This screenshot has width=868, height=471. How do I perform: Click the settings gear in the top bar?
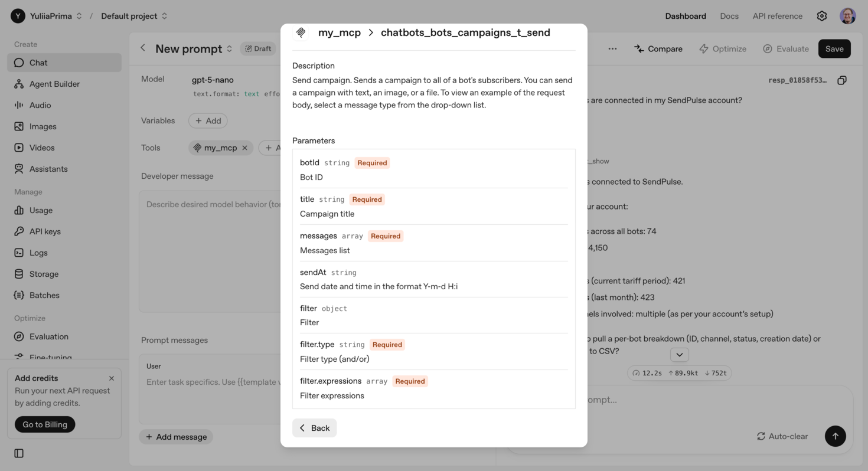pos(821,16)
